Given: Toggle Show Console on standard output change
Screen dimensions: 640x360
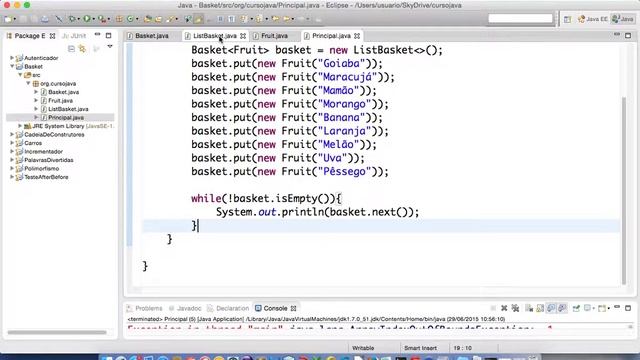Looking at the screenshot, I should (551, 308).
